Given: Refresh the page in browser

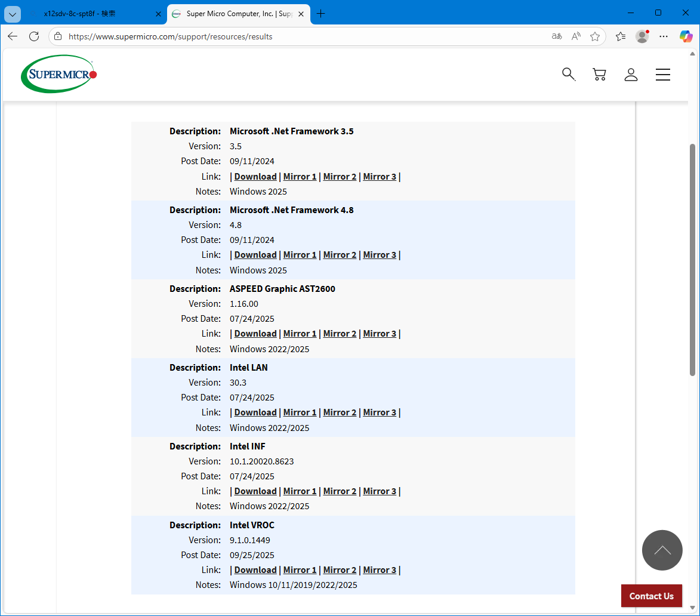Looking at the screenshot, I should (x=34, y=36).
